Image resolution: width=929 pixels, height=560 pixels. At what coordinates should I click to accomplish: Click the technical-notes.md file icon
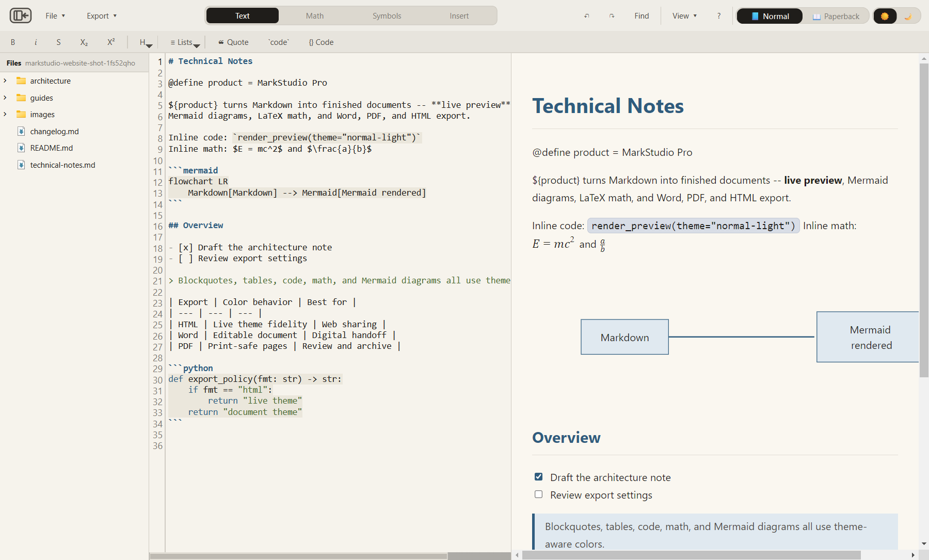(x=21, y=165)
